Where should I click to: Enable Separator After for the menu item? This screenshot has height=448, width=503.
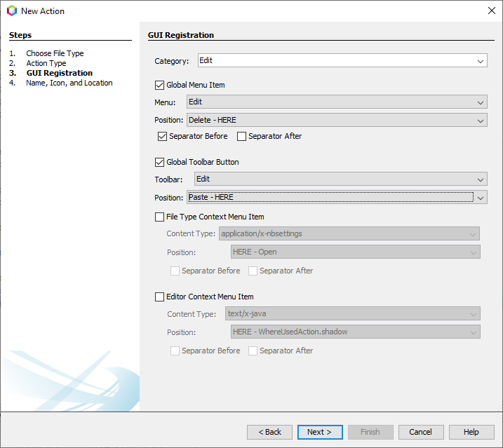[x=242, y=136]
